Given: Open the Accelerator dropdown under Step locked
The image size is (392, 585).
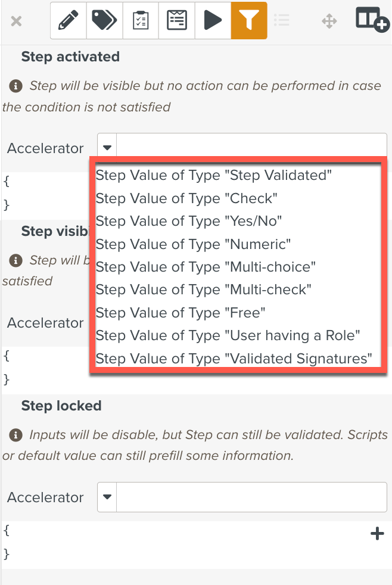Looking at the screenshot, I should [x=107, y=497].
